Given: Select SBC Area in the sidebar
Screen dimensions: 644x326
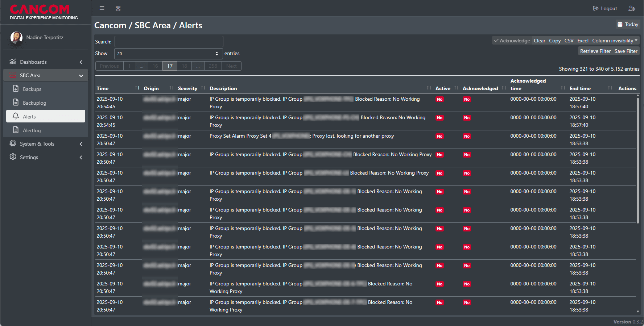Looking at the screenshot, I should pyautogui.click(x=46, y=75).
